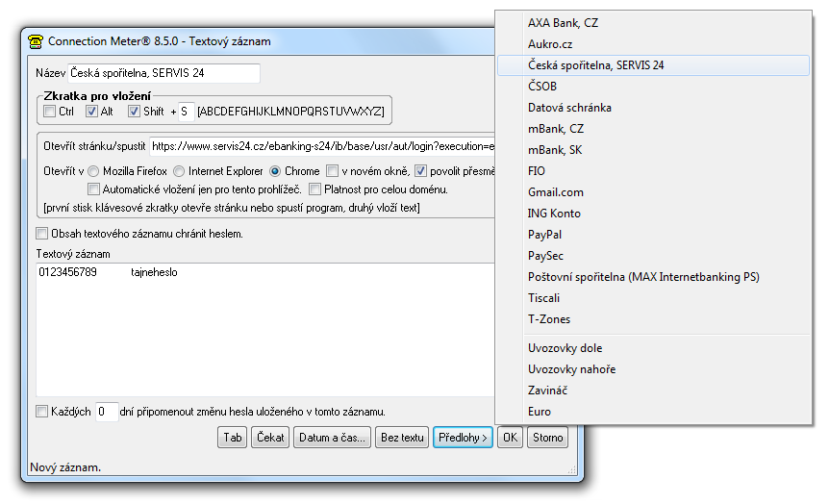Click the days number field showing 0
The image size is (829, 504).
pyautogui.click(x=106, y=412)
